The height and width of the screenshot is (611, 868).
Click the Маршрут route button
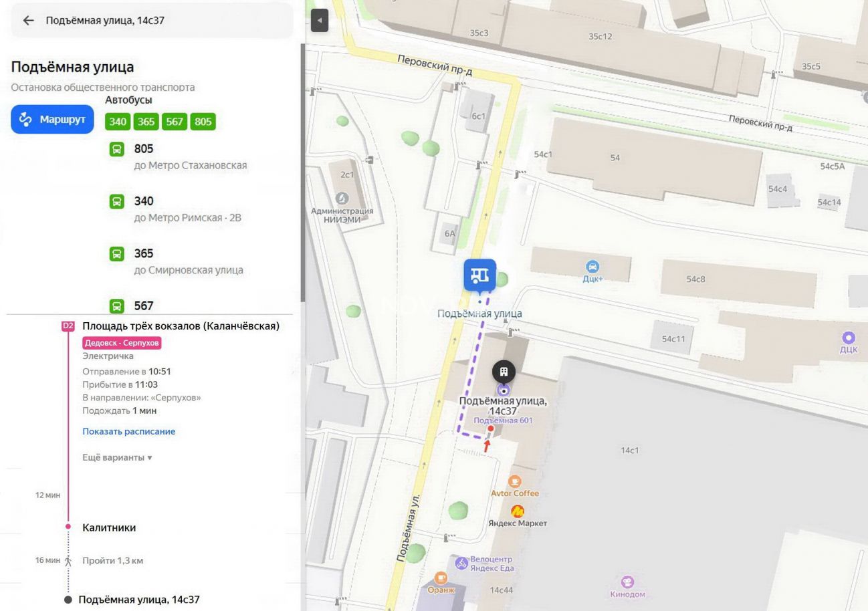[52, 120]
